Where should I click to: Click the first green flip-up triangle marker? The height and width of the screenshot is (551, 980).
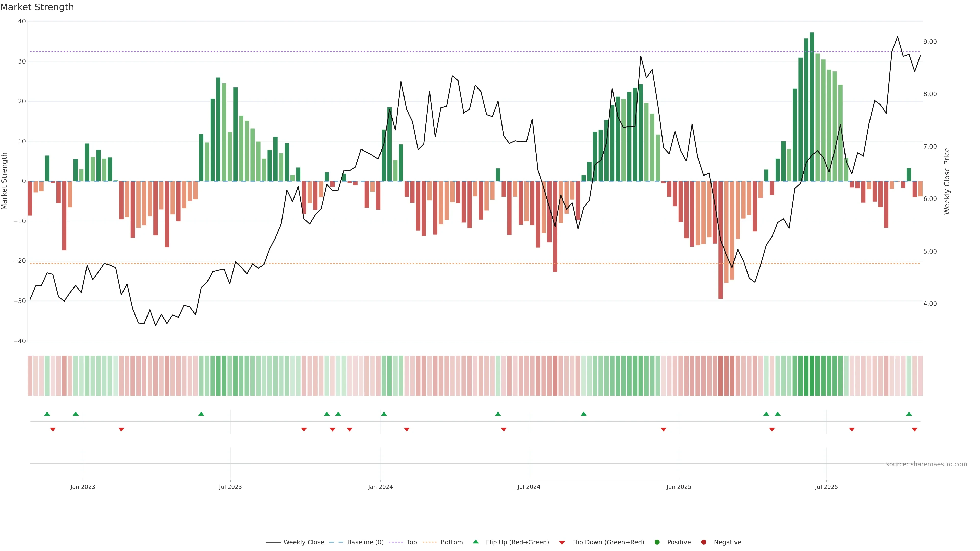[47, 414]
